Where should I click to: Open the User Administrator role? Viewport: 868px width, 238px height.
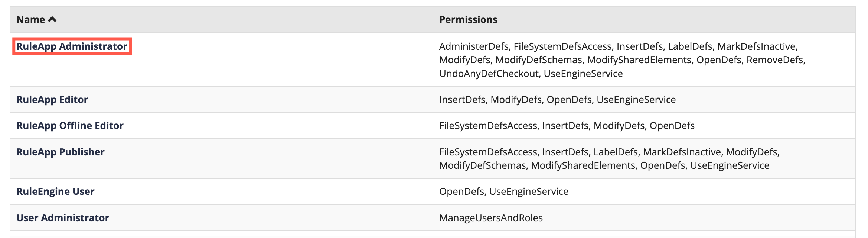click(63, 218)
